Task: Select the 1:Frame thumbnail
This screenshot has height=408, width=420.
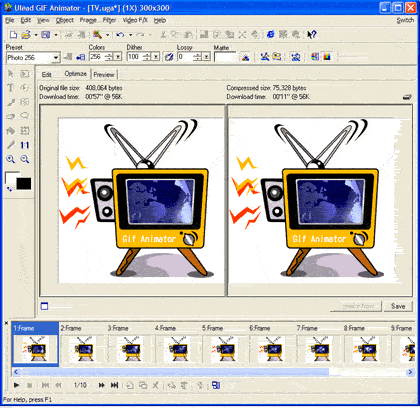Action: click(x=35, y=345)
